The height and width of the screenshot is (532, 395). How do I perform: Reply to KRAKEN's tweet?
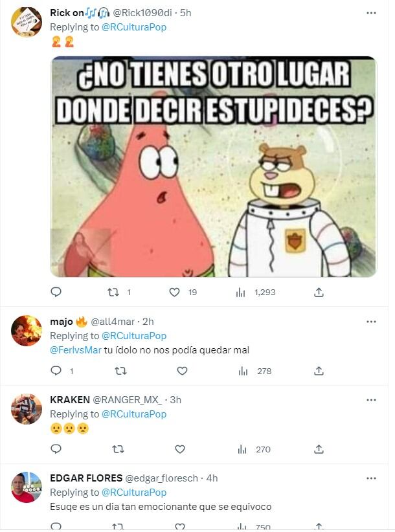click(56, 449)
